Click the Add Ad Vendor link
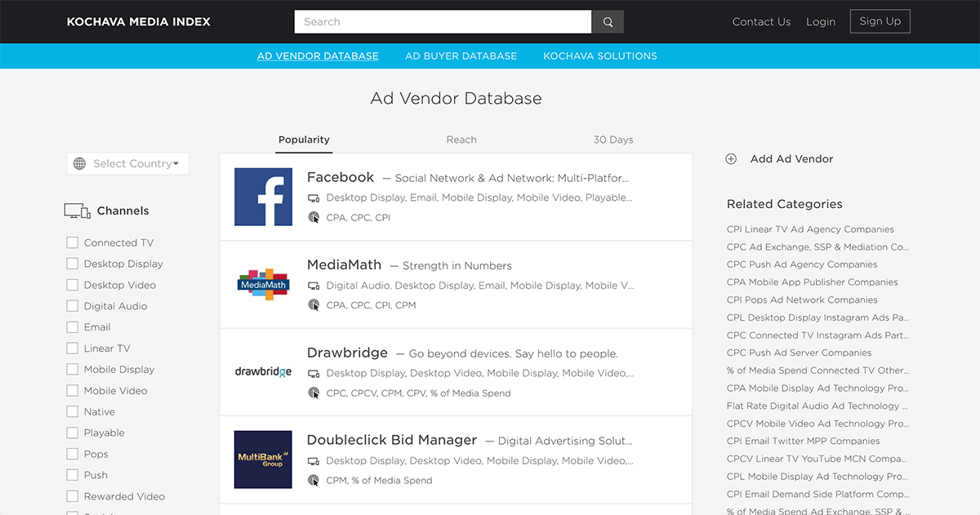980x515 pixels. [x=791, y=159]
